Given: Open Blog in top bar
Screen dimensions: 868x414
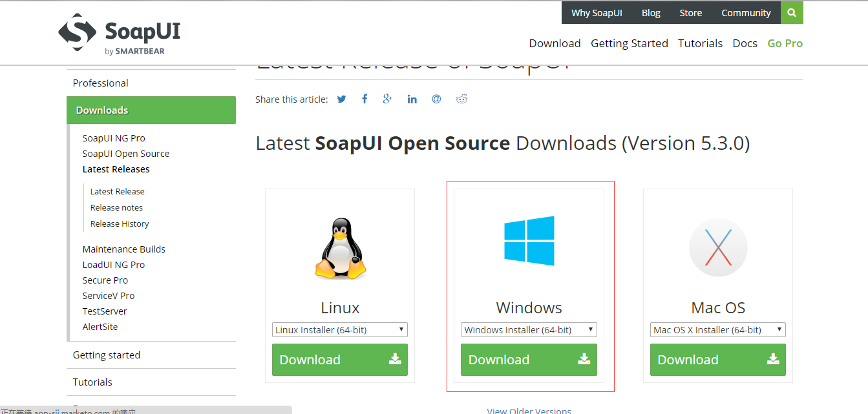Looking at the screenshot, I should (x=651, y=13).
